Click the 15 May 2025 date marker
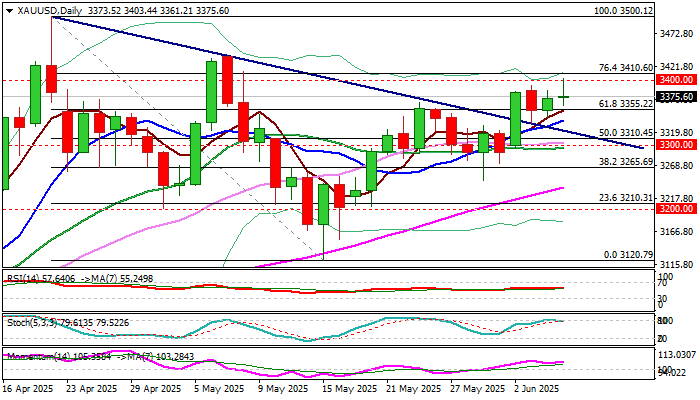Screen dimensions: 700x400 [x=346, y=389]
